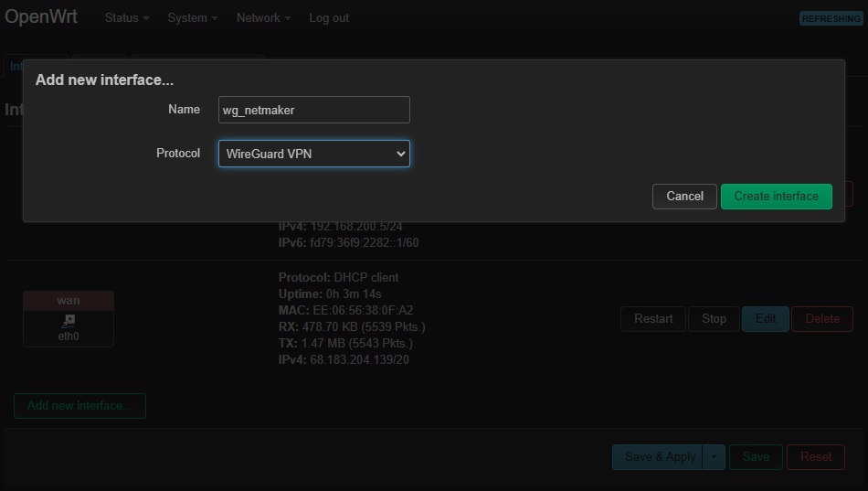This screenshot has width=868, height=491.
Task: Expand the Network menu
Action: (263, 18)
